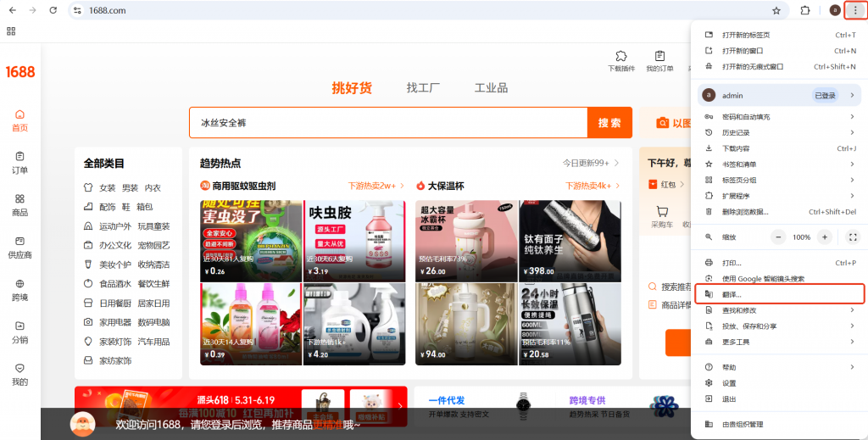Click the 1688.com address bar

(x=426, y=10)
